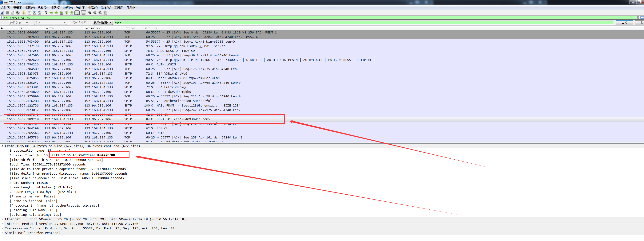Open the 分组列表 dropdown

pyautogui.click(x=19, y=23)
